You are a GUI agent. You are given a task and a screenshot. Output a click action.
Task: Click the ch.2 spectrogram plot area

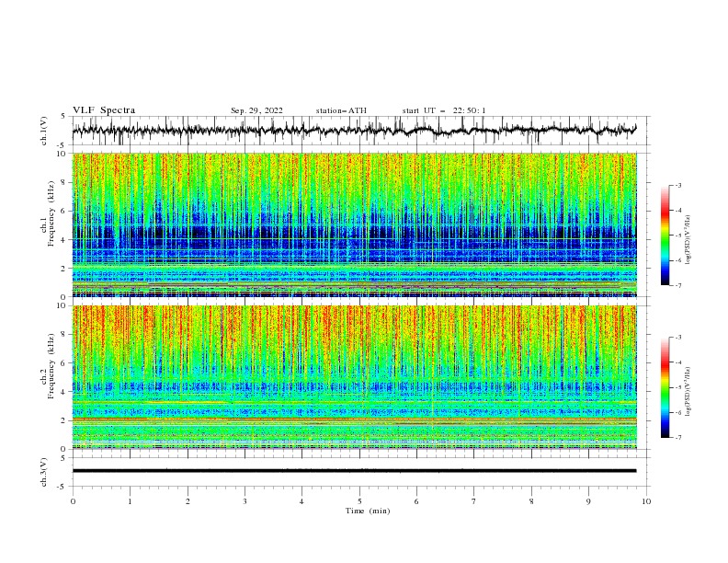[x=355, y=377]
